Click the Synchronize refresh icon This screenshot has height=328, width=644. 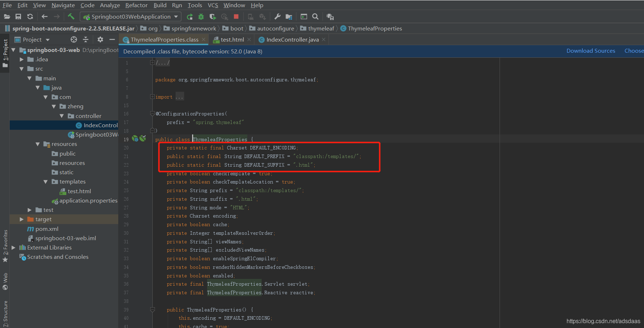point(30,16)
